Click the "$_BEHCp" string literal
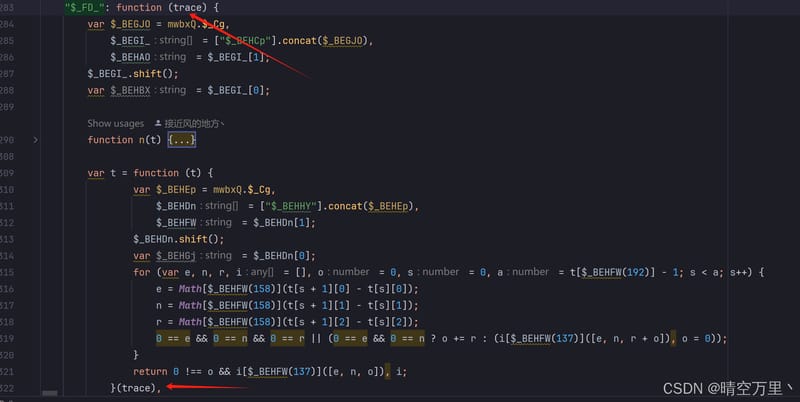800x402 pixels. [x=244, y=41]
